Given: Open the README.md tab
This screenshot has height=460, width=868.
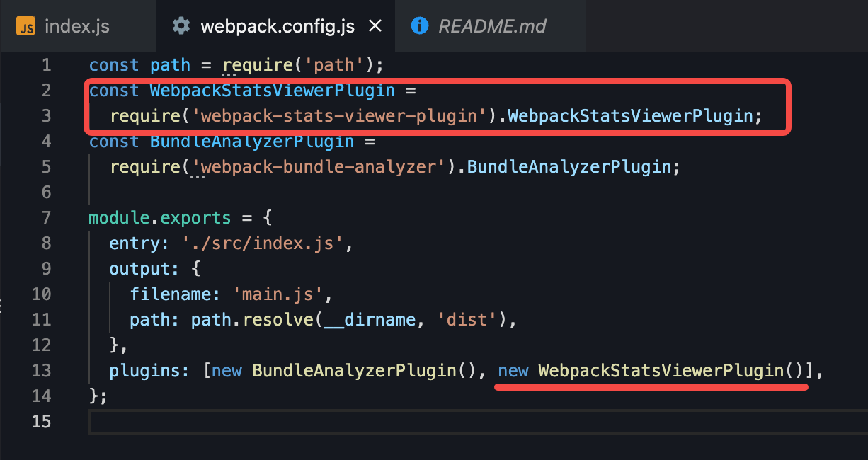Looking at the screenshot, I should pyautogui.click(x=490, y=26).
